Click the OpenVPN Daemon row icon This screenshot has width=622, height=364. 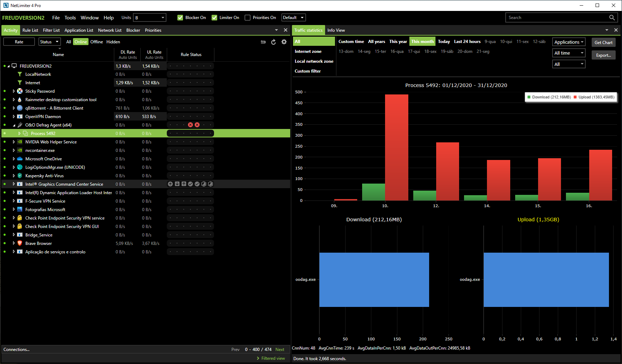[x=20, y=117]
